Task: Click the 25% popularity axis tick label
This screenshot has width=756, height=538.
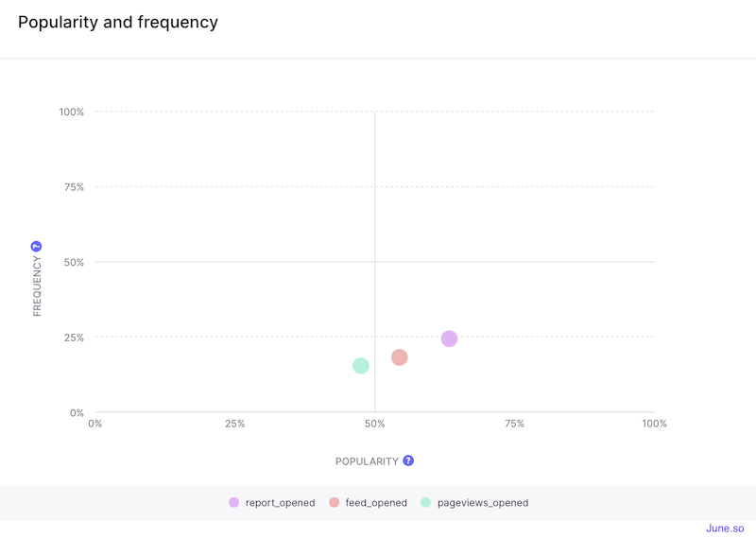Action: [234, 424]
